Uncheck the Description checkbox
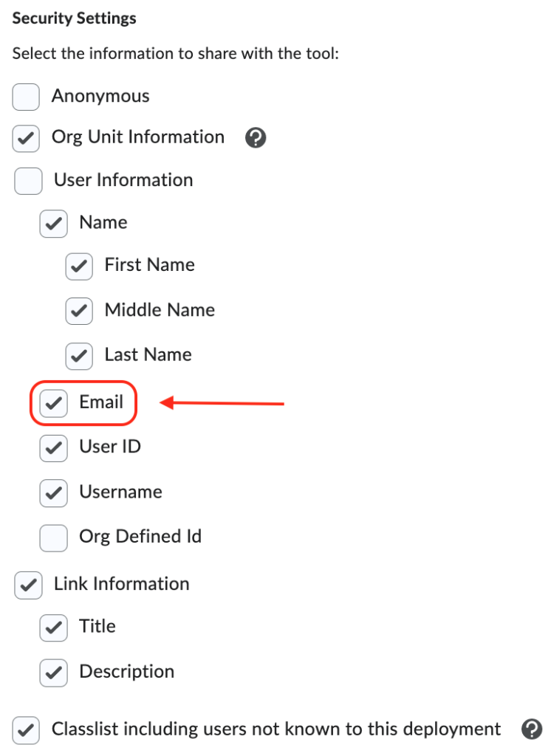 tap(54, 673)
